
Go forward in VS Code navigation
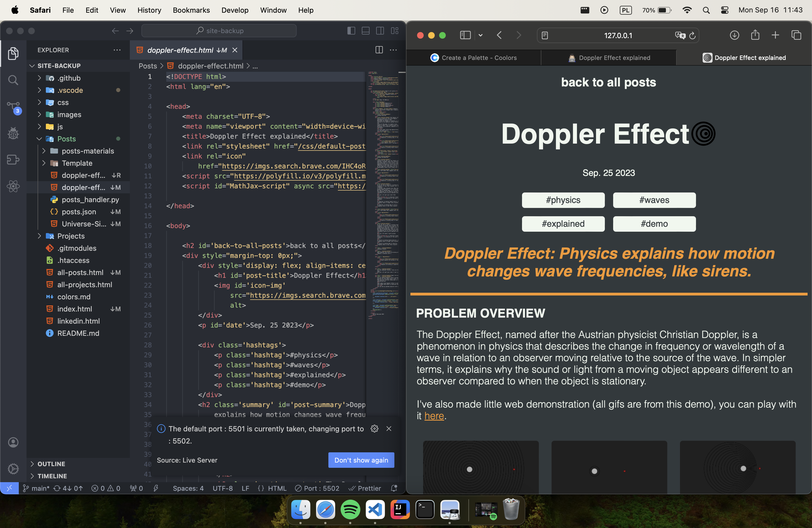click(x=130, y=31)
